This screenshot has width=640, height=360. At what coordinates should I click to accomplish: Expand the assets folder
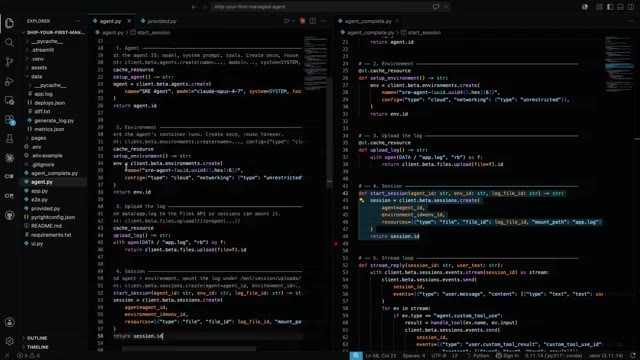39,67
